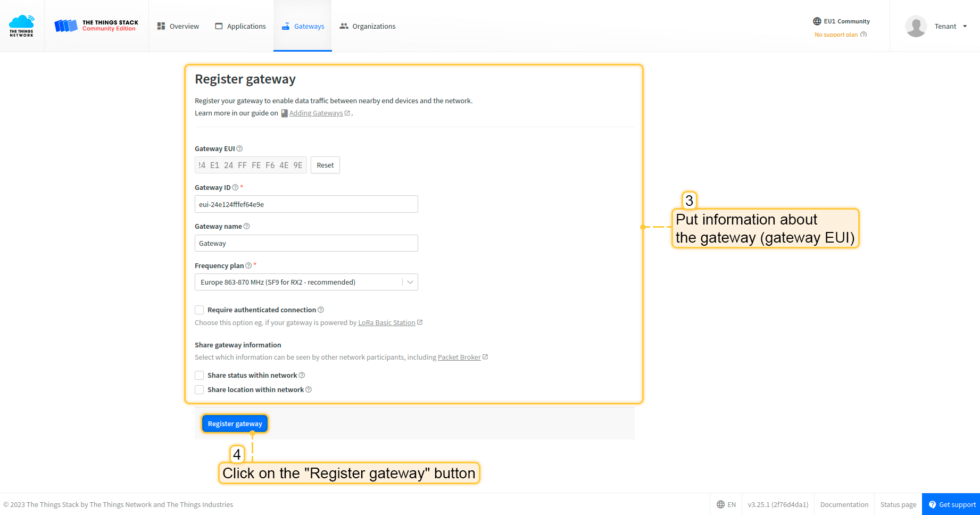
Task: Click the Gateway EUI help icon
Action: pos(239,148)
